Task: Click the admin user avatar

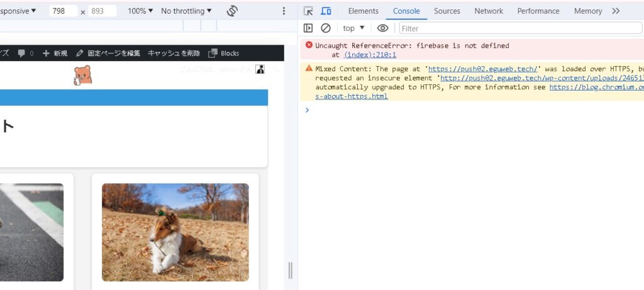Action: point(260,69)
